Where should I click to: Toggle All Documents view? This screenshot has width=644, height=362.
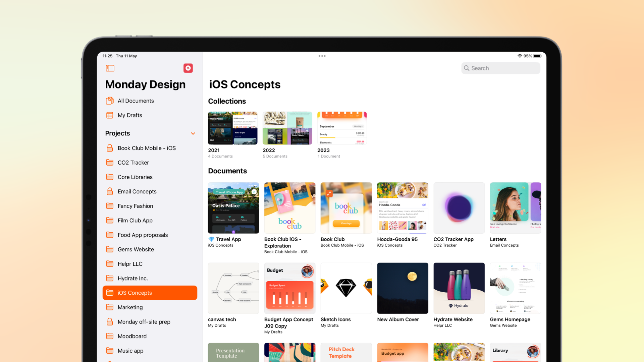(x=136, y=100)
